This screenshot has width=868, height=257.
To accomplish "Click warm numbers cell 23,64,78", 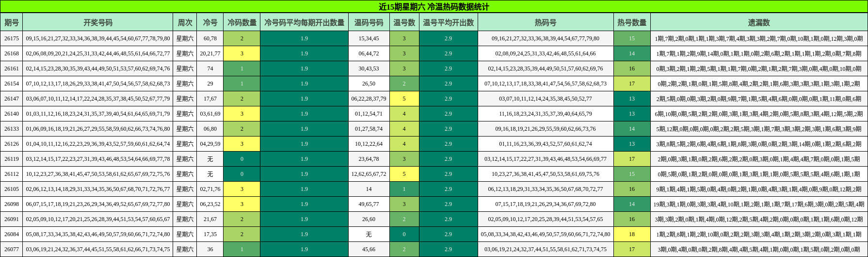I will point(369,159).
